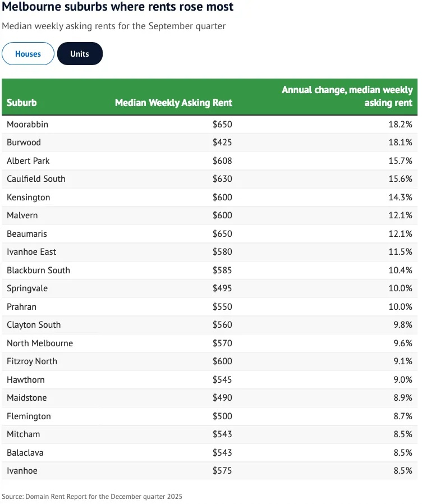Click the Clayton South suburb name
This screenshot has width=422, height=504.
(x=34, y=325)
